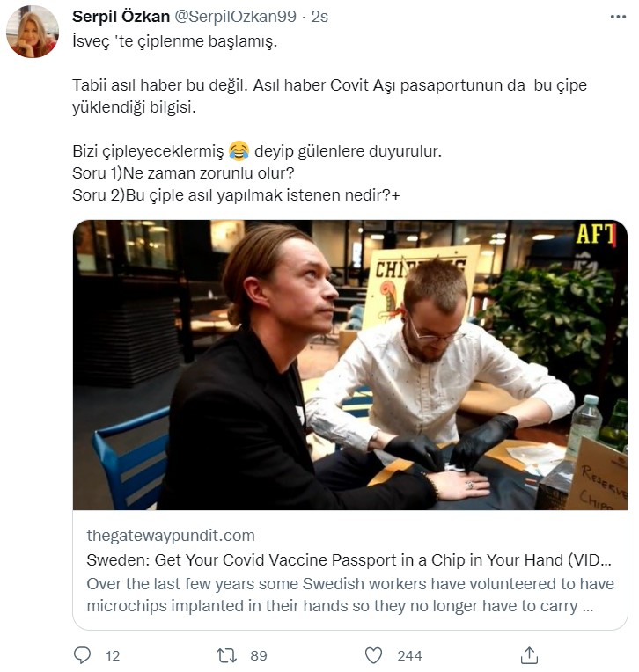Click the AFT logo on the image
The image size is (639, 672).
(x=594, y=234)
